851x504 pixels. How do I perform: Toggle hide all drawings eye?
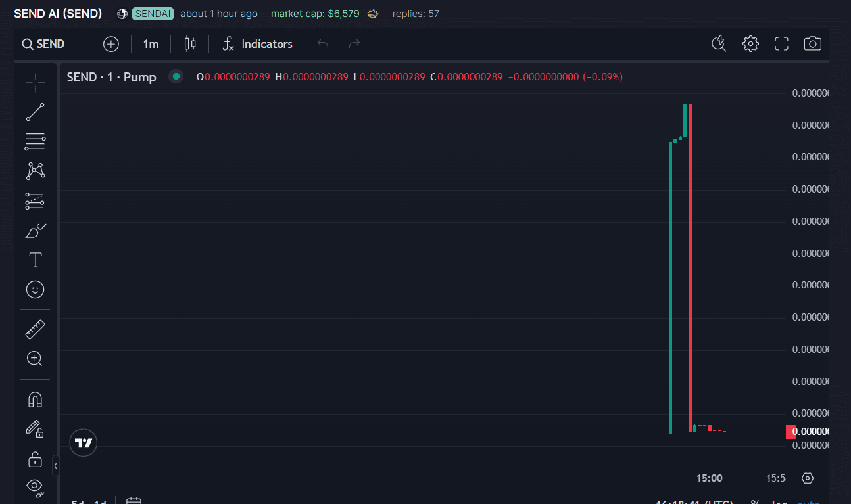[36, 487]
